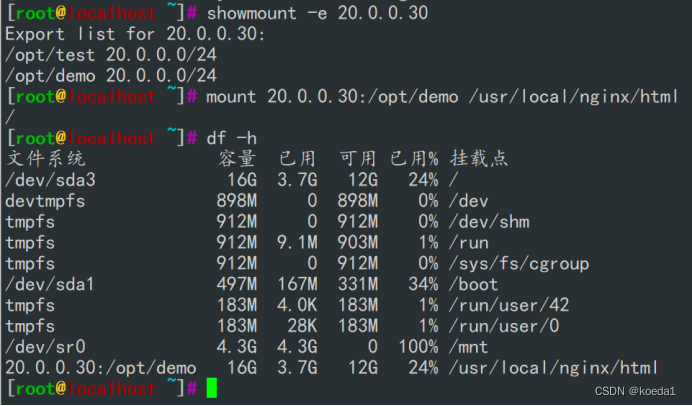Click the '可用' column header
Image resolution: width=692 pixels, height=406 pixels.
(358, 158)
